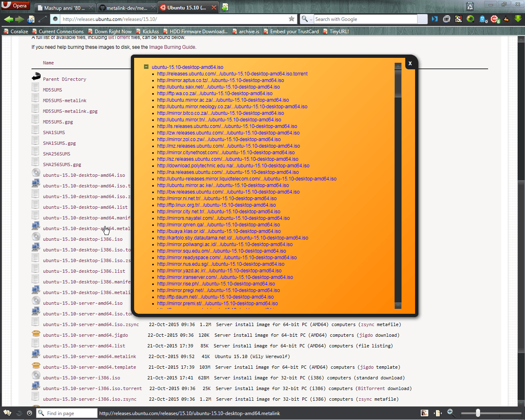Image resolution: width=525 pixels, height=420 pixels.
Task: Click the Search with Google field
Action: (365, 19)
